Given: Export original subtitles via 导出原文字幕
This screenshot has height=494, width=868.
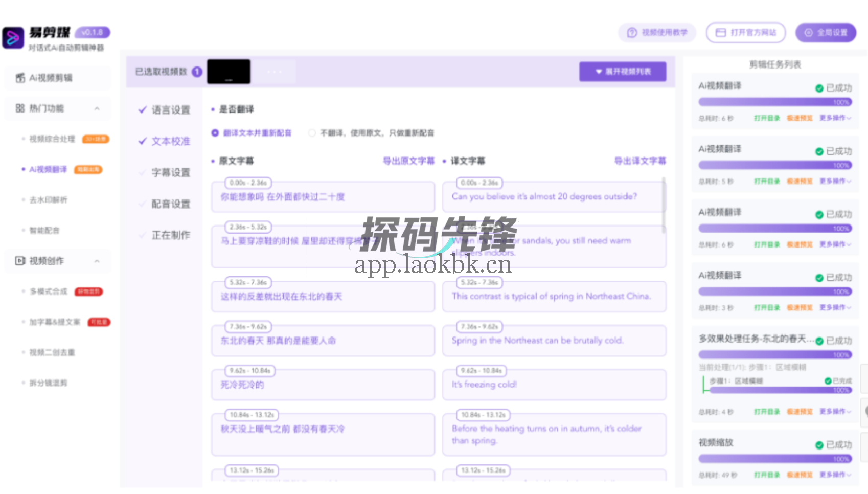Looking at the screenshot, I should pos(409,161).
